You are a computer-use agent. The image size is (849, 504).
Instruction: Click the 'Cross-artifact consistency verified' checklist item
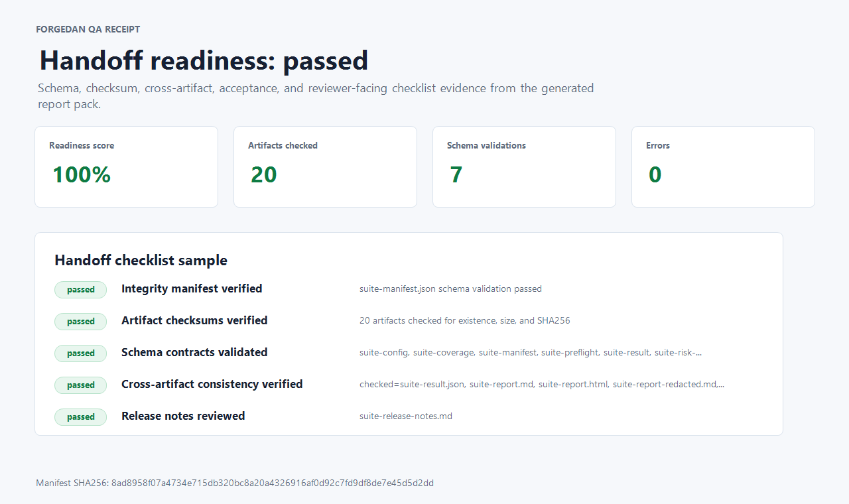pyautogui.click(x=212, y=384)
